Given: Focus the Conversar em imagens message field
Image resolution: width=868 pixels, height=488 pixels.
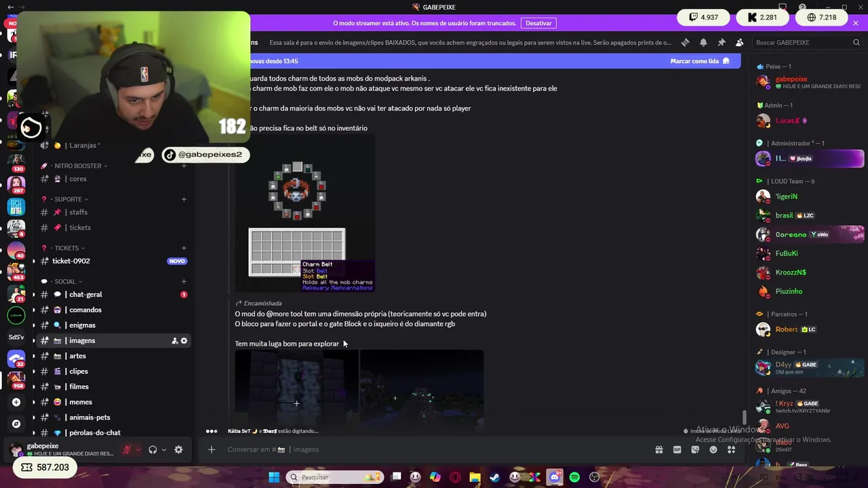Looking at the screenshot, I should [434, 449].
